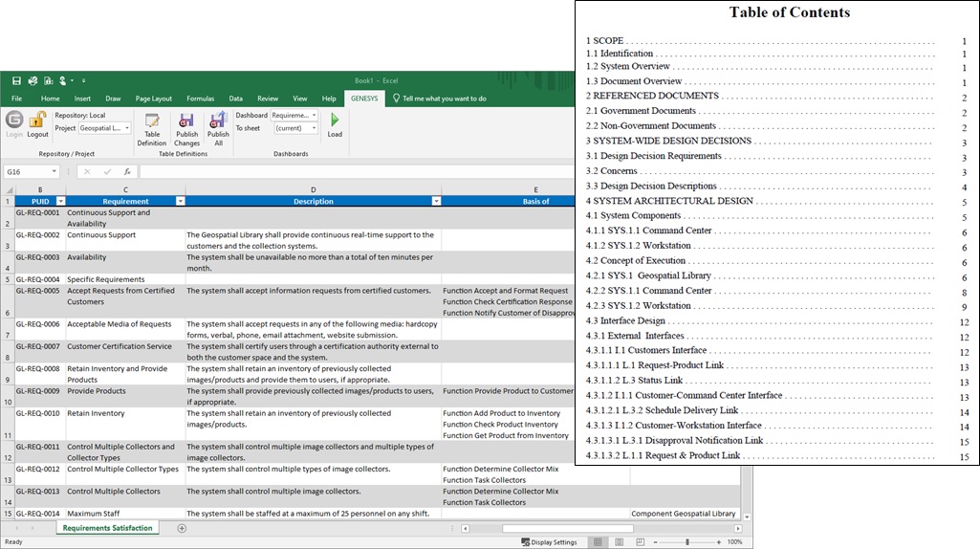Click Publish Changes in the ribbon

coord(186,127)
